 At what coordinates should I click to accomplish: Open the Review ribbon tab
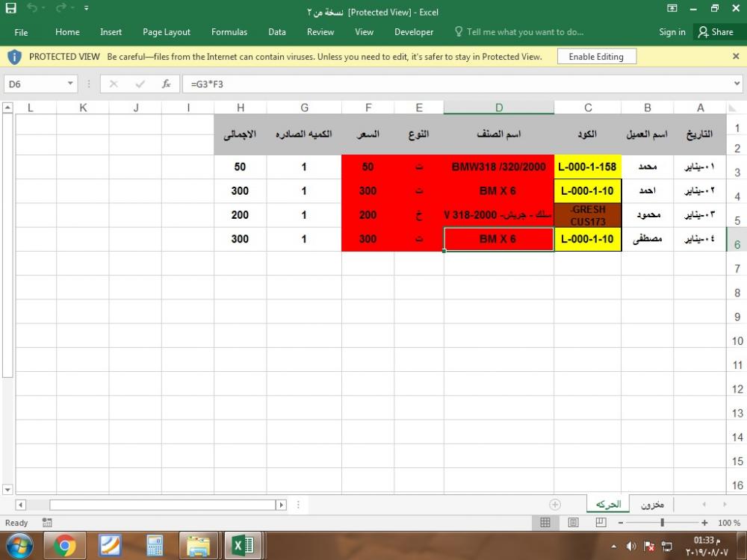(320, 32)
